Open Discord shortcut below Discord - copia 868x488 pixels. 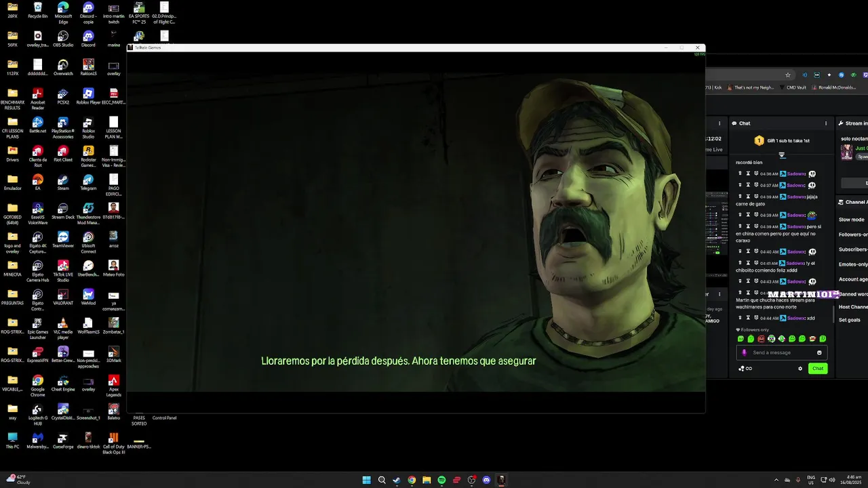(88, 39)
